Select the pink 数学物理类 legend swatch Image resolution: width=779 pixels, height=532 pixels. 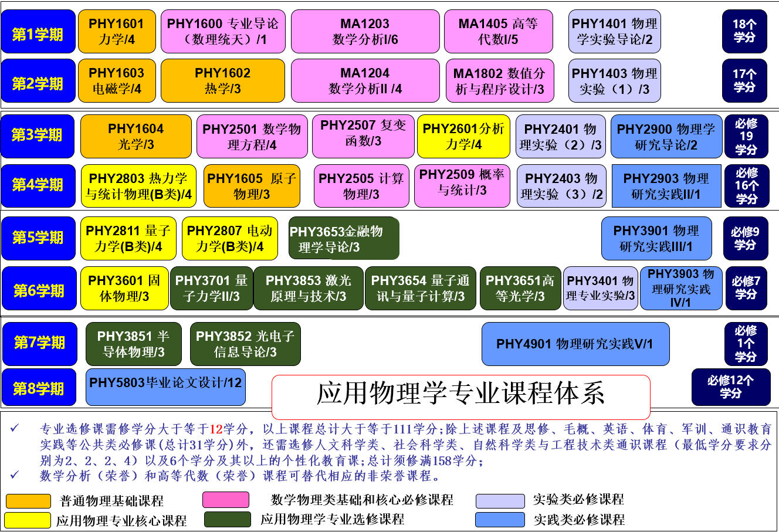pyautogui.click(x=225, y=500)
